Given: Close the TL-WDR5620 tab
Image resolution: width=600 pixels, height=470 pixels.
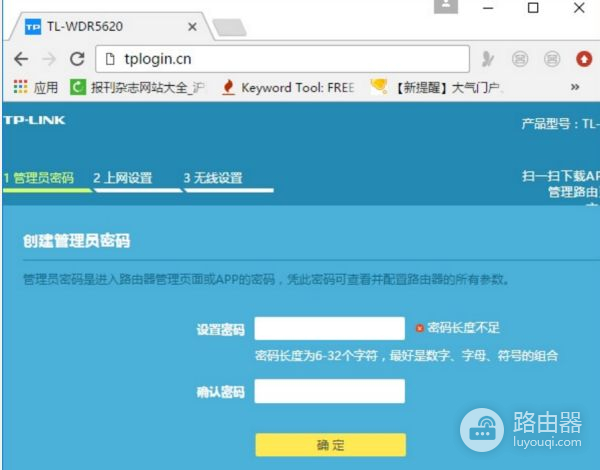Looking at the screenshot, I should tap(192, 27).
